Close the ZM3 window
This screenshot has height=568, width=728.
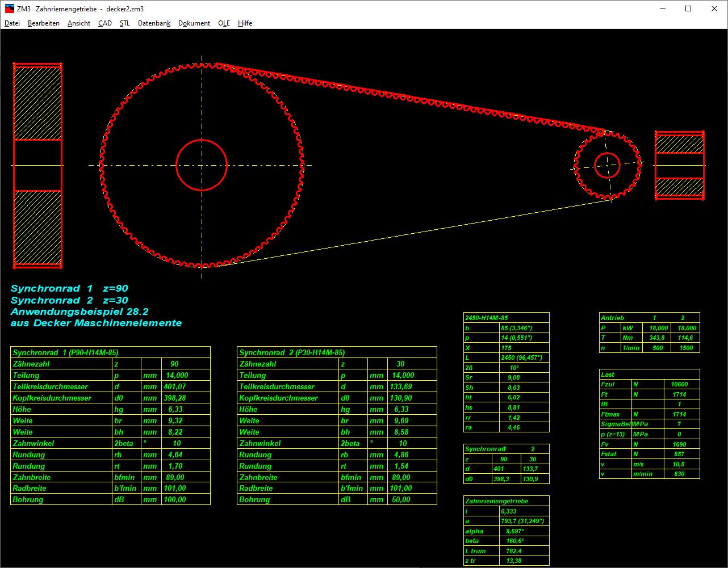714,9
